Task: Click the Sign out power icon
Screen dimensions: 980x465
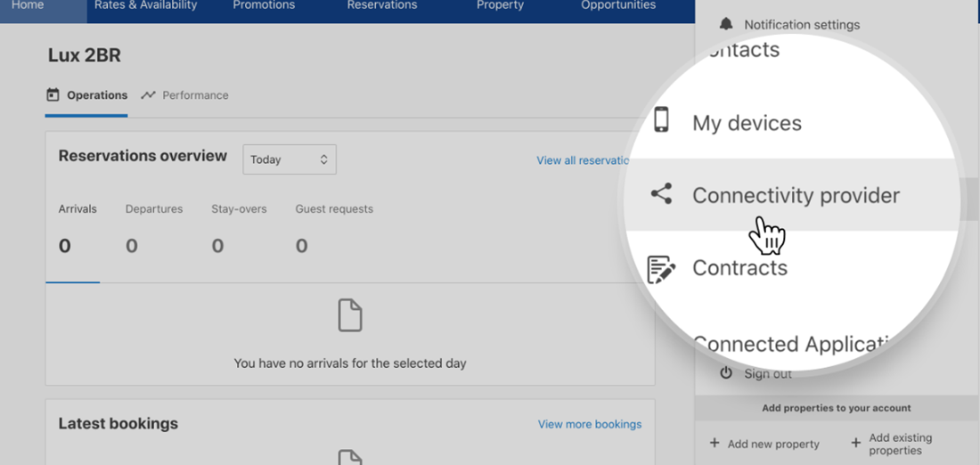Action: point(726,373)
